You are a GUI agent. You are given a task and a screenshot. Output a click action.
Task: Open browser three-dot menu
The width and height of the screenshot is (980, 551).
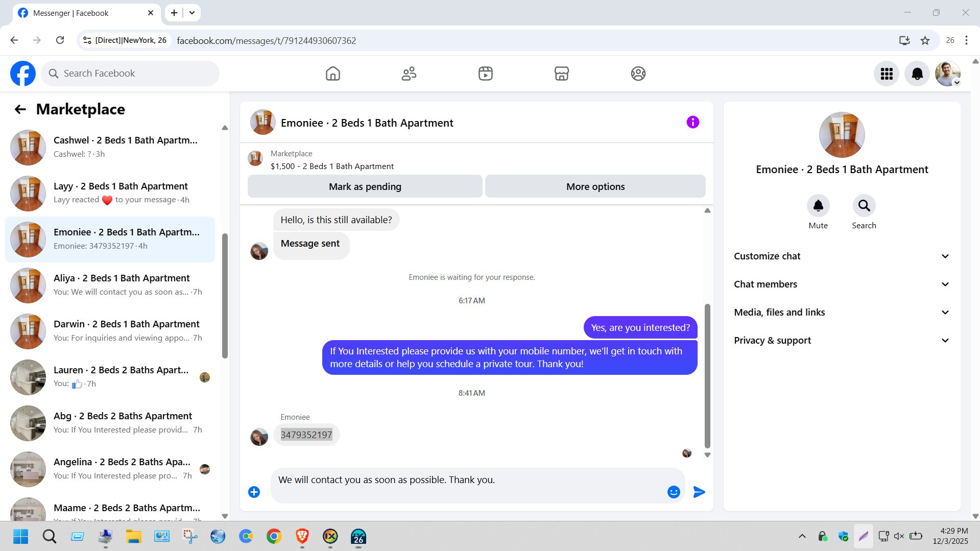point(966,40)
